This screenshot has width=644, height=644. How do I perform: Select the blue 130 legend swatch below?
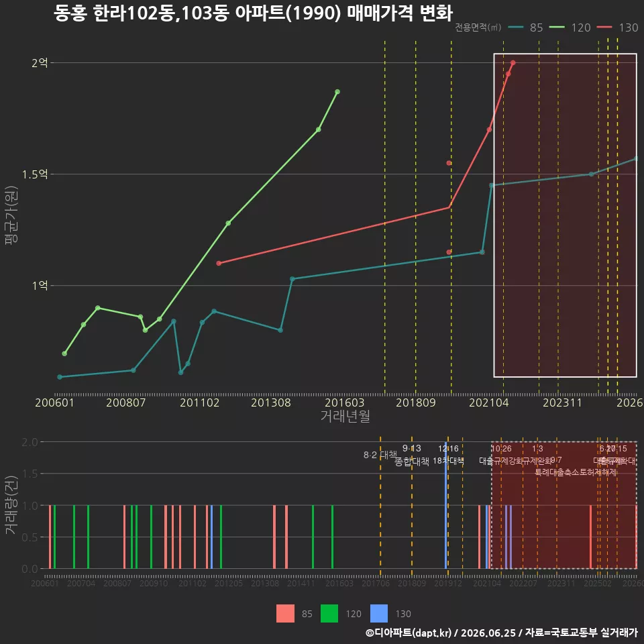point(378,614)
